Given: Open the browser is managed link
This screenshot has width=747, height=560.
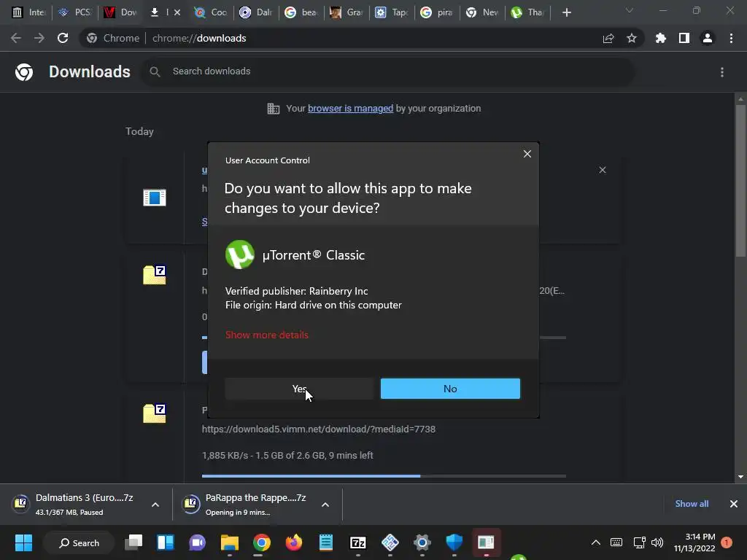Looking at the screenshot, I should pyautogui.click(x=350, y=109).
